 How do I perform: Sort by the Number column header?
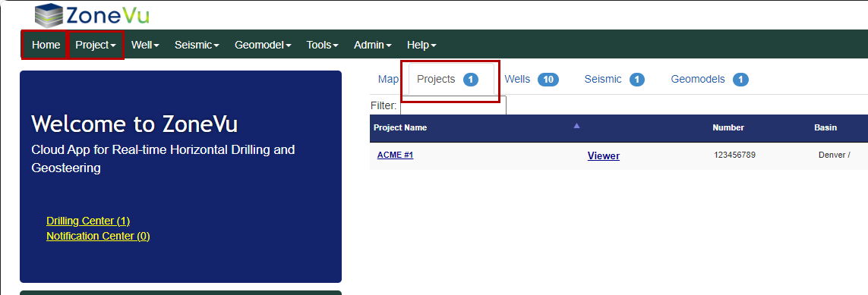point(728,127)
